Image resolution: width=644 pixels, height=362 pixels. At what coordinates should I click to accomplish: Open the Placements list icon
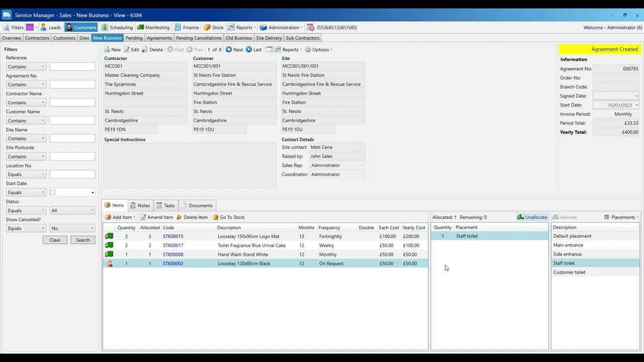pyautogui.click(x=607, y=217)
